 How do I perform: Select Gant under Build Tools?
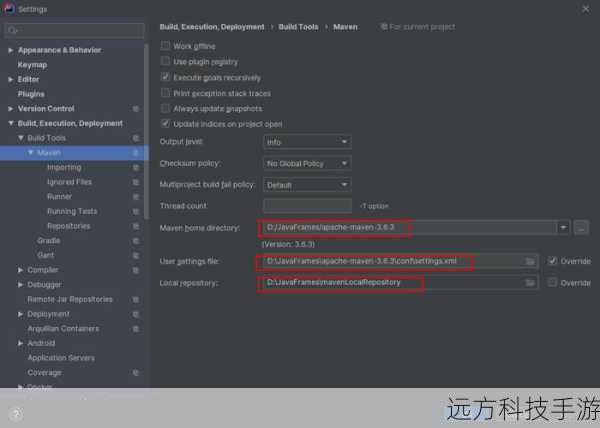click(x=46, y=255)
